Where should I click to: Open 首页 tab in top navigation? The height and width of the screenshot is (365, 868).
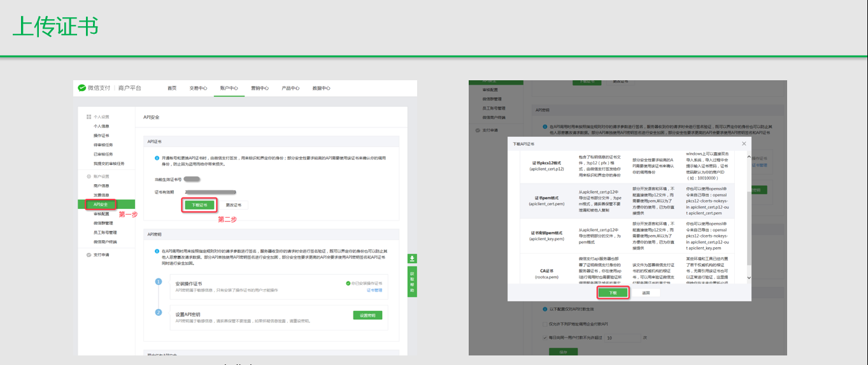pyautogui.click(x=172, y=88)
